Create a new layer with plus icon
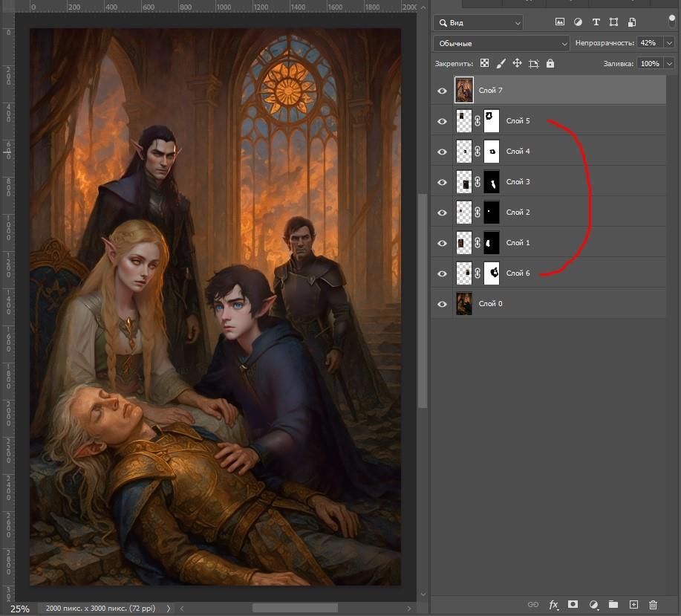The width and height of the screenshot is (681, 616). [633, 605]
